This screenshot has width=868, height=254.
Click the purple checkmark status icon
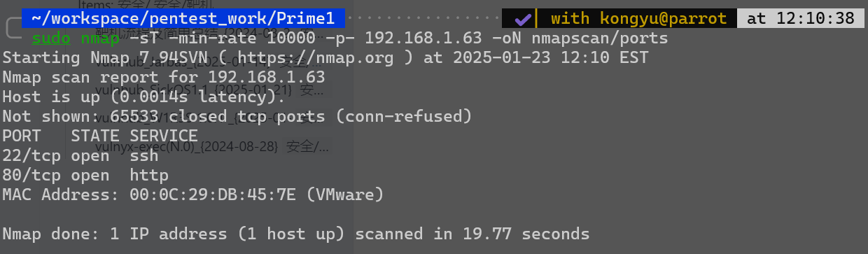(x=523, y=19)
